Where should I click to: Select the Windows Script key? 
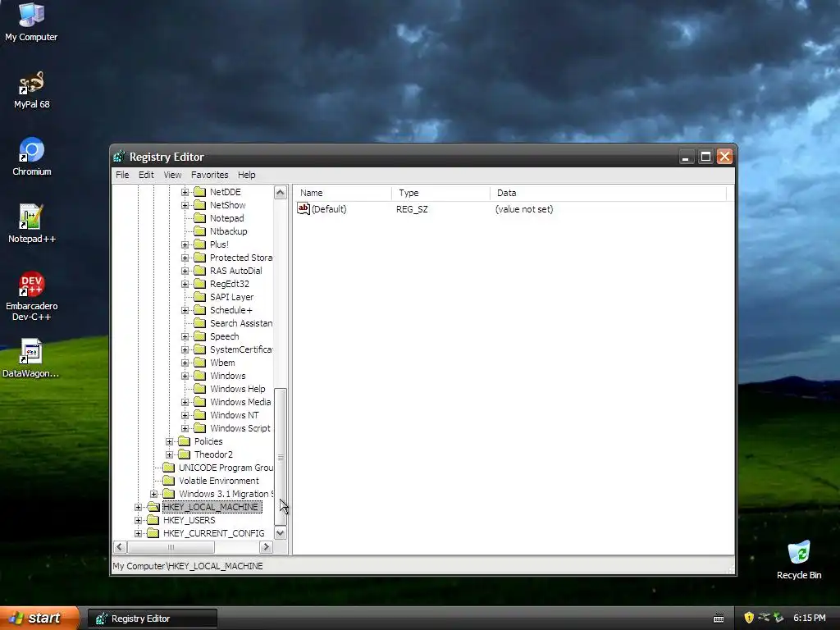240,428
